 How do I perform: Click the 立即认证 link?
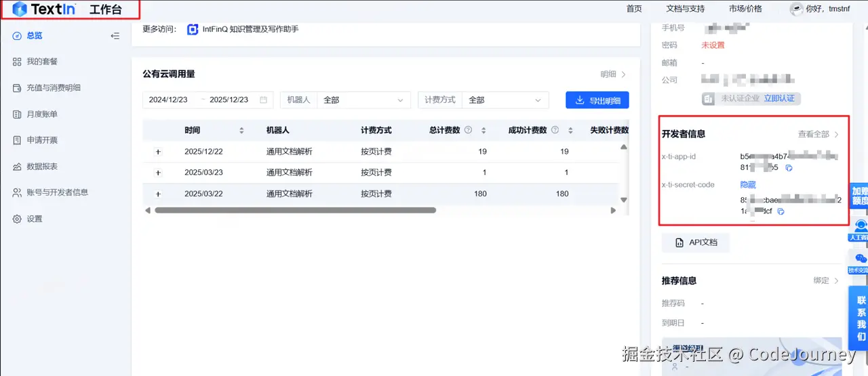tap(780, 99)
